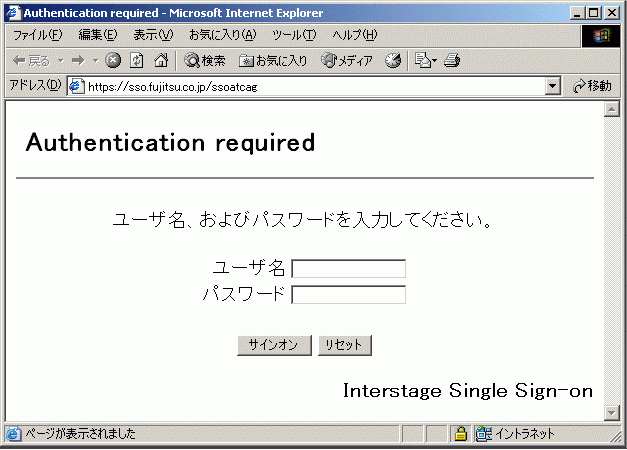Click the Refresh page icon
The width and height of the screenshot is (627, 450).
[x=137, y=60]
